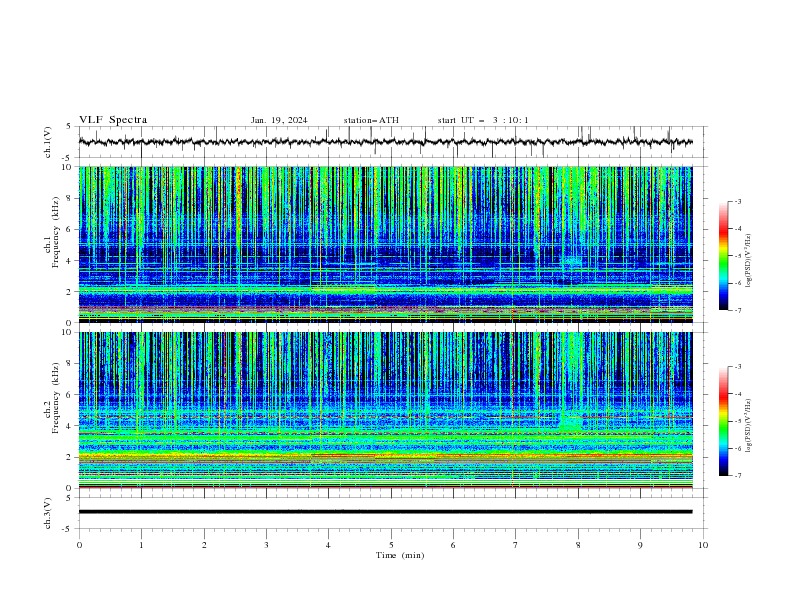Click the ch.2 "Frequency (kHz)" axis label
The height and width of the screenshot is (612, 792).
pos(56,398)
